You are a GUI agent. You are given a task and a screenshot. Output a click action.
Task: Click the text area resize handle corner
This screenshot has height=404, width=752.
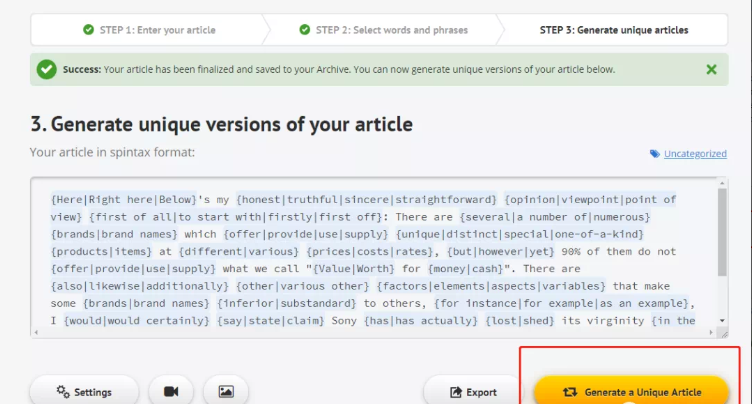[x=724, y=333]
